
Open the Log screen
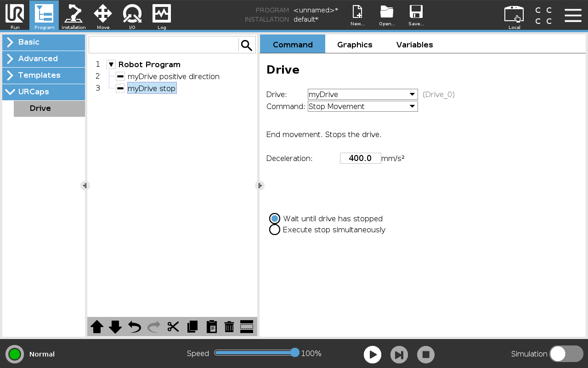pyautogui.click(x=162, y=16)
